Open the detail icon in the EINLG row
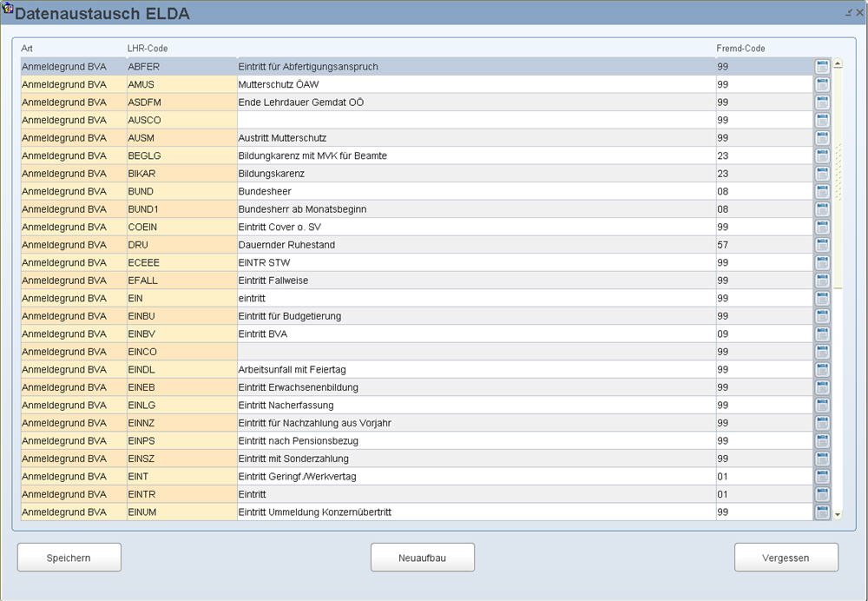868x601 pixels. coord(822,405)
